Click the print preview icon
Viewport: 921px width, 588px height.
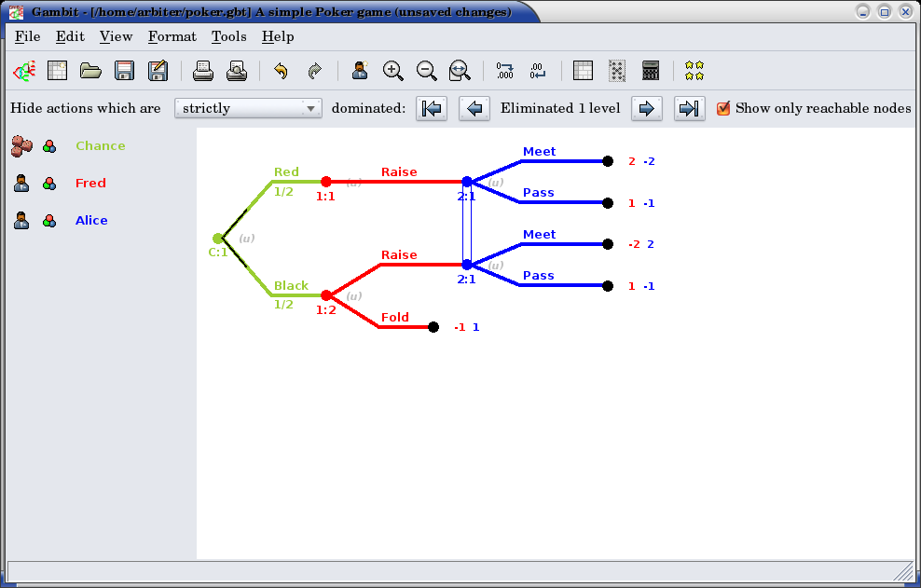[237, 71]
